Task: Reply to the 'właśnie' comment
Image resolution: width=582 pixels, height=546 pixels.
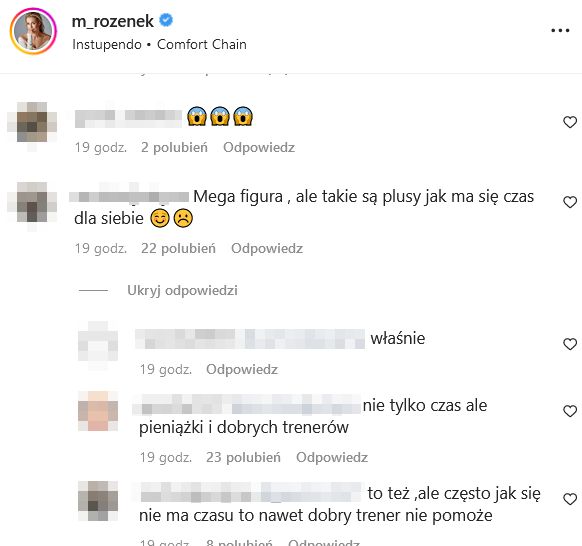Action: tap(242, 369)
